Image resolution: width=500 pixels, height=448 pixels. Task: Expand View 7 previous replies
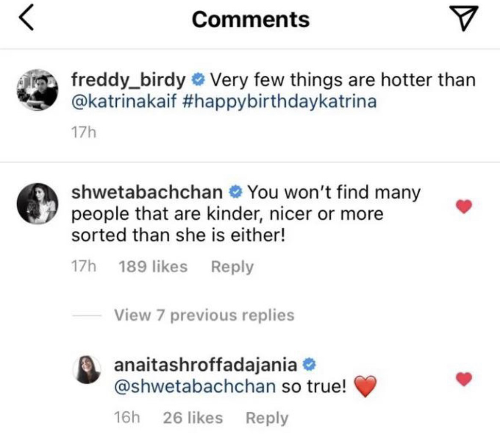pyautogui.click(x=204, y=315)
